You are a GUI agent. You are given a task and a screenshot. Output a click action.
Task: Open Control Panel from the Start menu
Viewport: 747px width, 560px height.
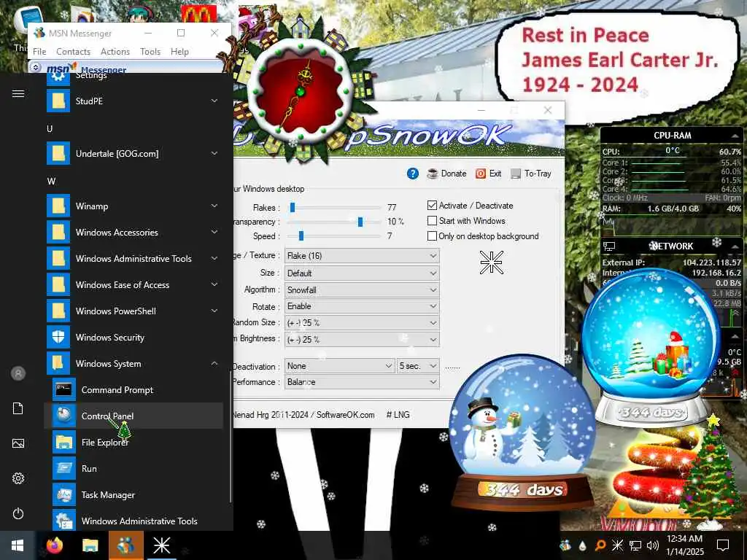pos(133,416)
